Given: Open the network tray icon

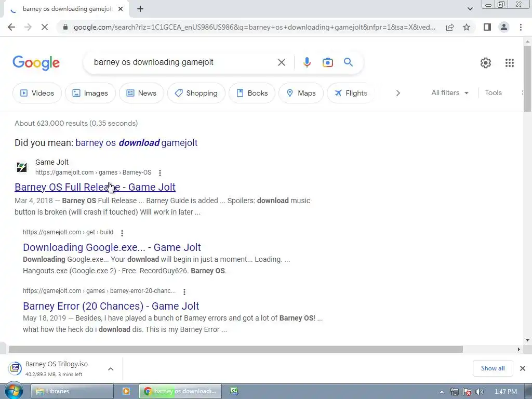Looking at the screenshot, I should [454, 392].
